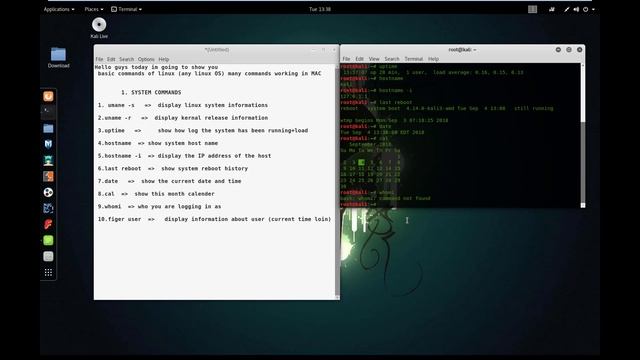This screenshot has height=360, width=640.
Task: Click the line '7.date' in editor
Action: (169, 181)
